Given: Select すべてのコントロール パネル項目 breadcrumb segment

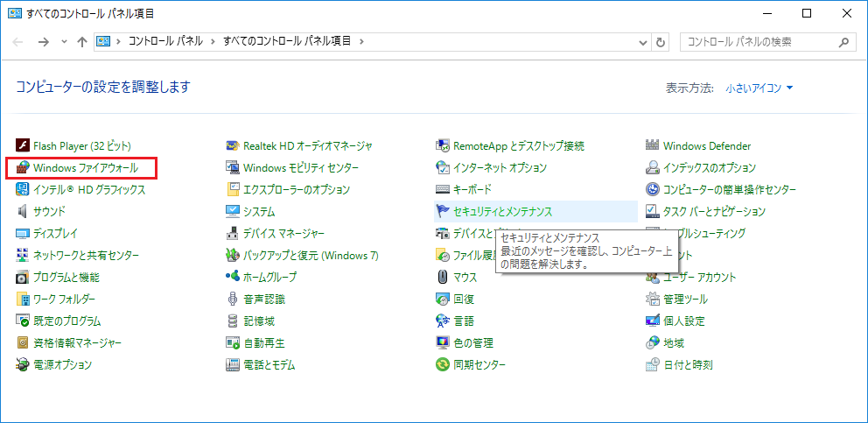Looking at the screenshot, I should (287, 41).
